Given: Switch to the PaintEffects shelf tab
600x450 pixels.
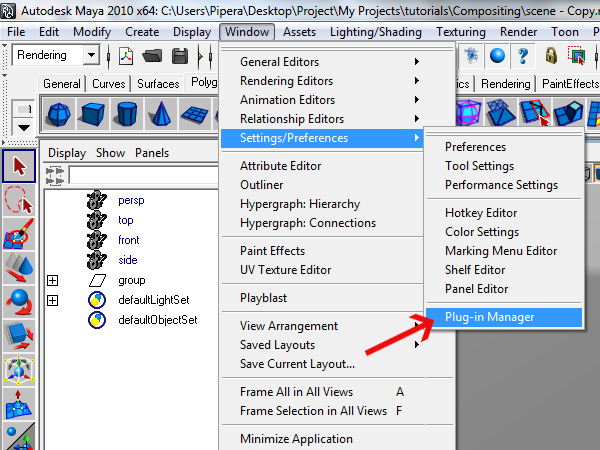Looking at the screenshot, I should pos(569,84).
